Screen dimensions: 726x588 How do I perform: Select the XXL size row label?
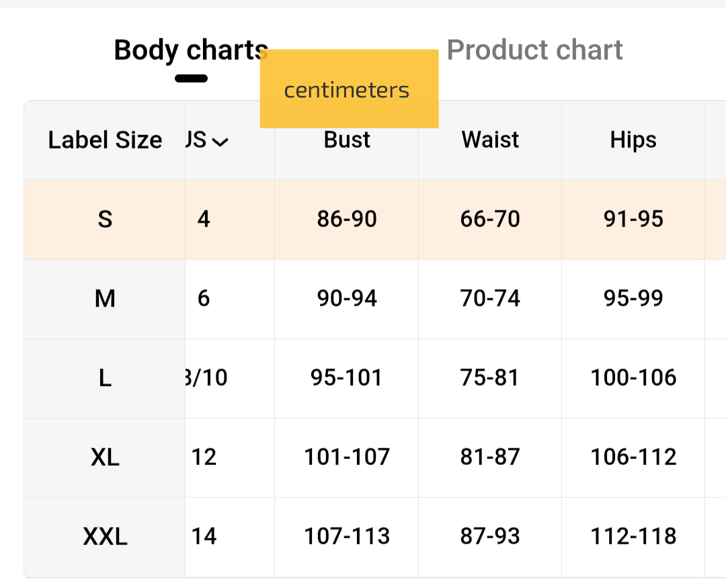[x=105, y=536]
